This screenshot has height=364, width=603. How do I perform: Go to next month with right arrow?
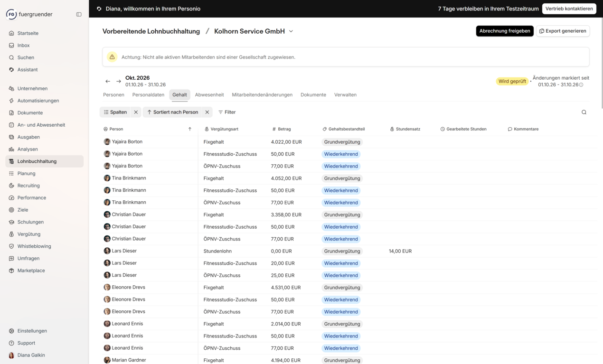click(119, 81)
